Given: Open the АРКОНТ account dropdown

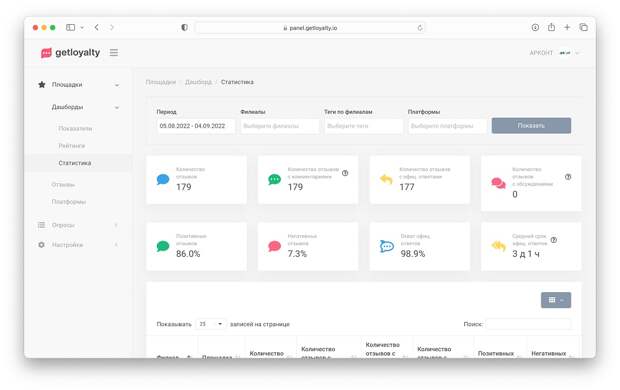Looking at the screenshot, I should (x=555, y=53).
